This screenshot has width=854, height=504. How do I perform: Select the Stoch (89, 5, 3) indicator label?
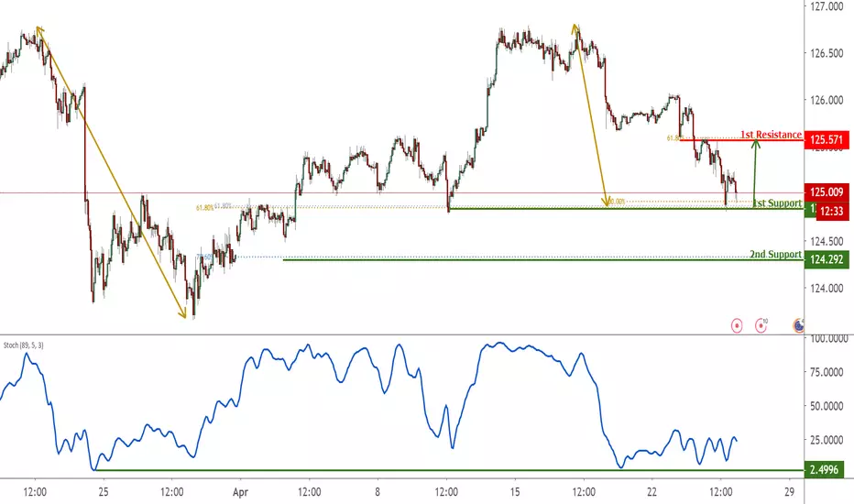point(24,345)
